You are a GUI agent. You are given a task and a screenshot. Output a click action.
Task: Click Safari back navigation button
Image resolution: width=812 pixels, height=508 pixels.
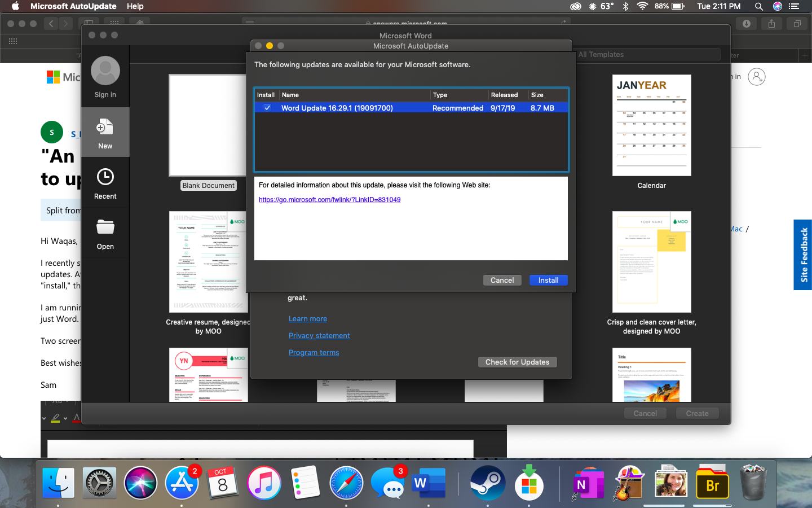[x=51, y=24]
